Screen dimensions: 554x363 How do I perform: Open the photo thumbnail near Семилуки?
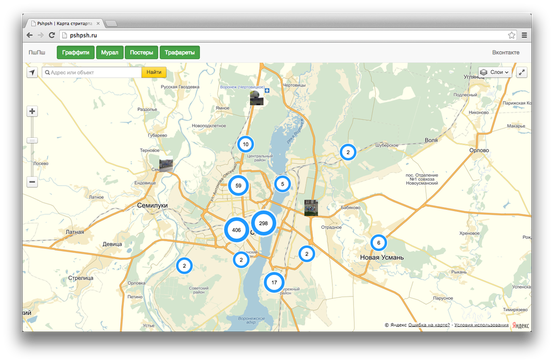[x=166, y=165]
